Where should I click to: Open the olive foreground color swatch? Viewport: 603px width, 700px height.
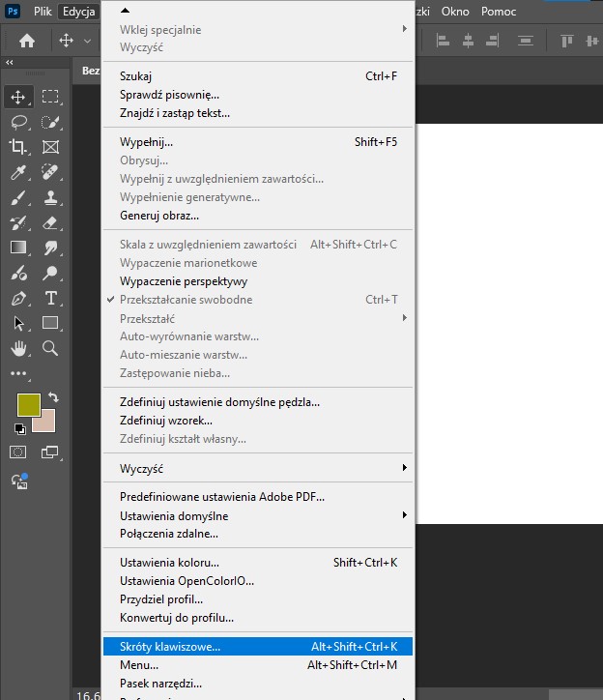click(x=29, y=404)
